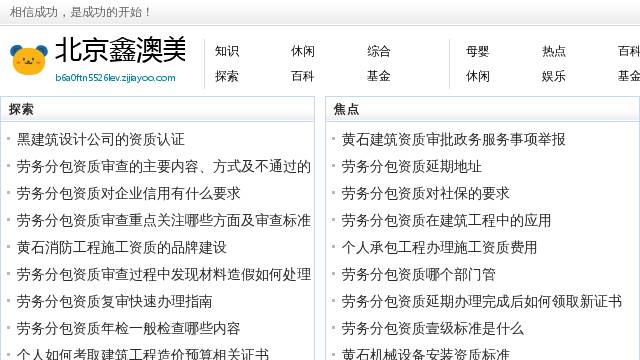Read 劳务分包资质对企业信用有什么要求
Screen dimensions: 640x360
point(129,193)
